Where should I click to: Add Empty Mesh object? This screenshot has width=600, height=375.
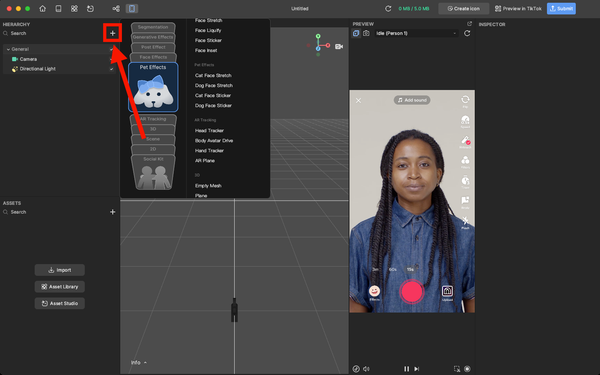pyautogui.click(x=208, y=186)
